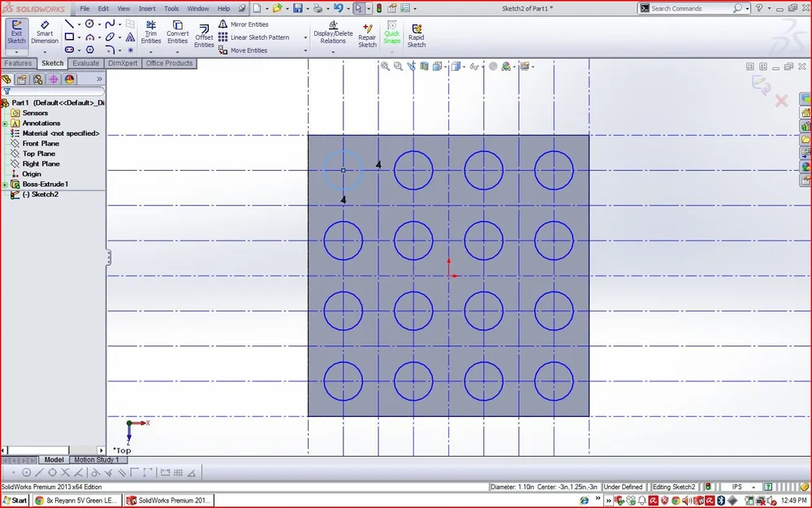Click the Zoom to Area icon
Viewport: 812px width, 508px height.
click(398, 67)
